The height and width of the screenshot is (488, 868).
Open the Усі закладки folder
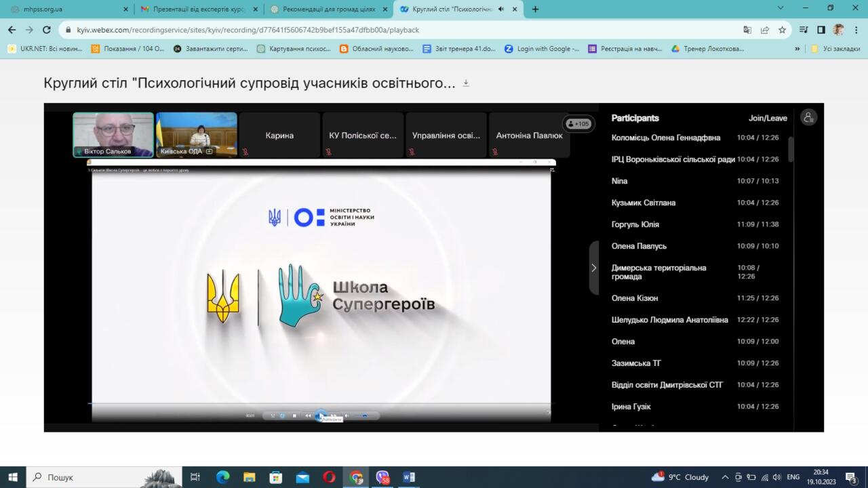[835, 49]
